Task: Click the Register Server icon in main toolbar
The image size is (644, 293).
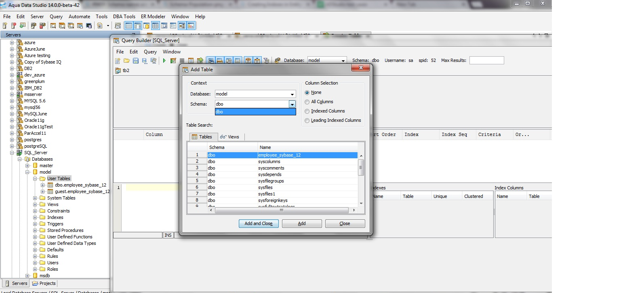Action: tap(5, 26)
